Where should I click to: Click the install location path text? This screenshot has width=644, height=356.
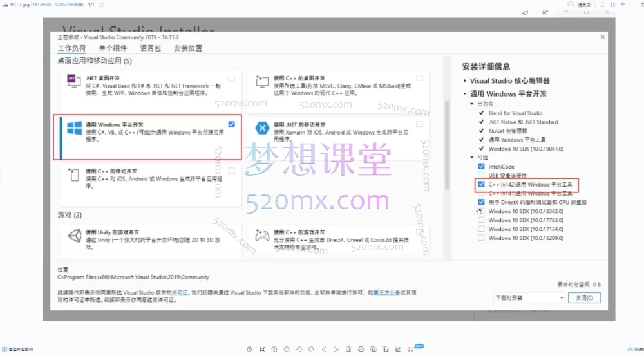(133, 277)
